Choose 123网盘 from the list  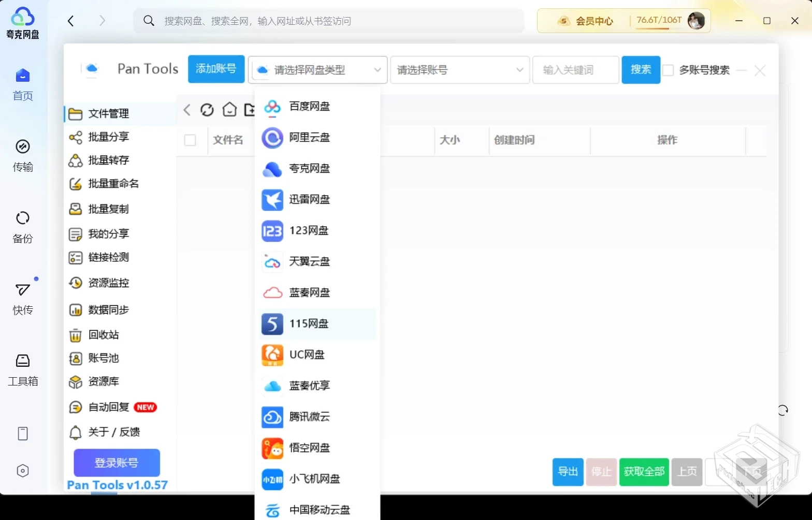[x=317, y=231]
